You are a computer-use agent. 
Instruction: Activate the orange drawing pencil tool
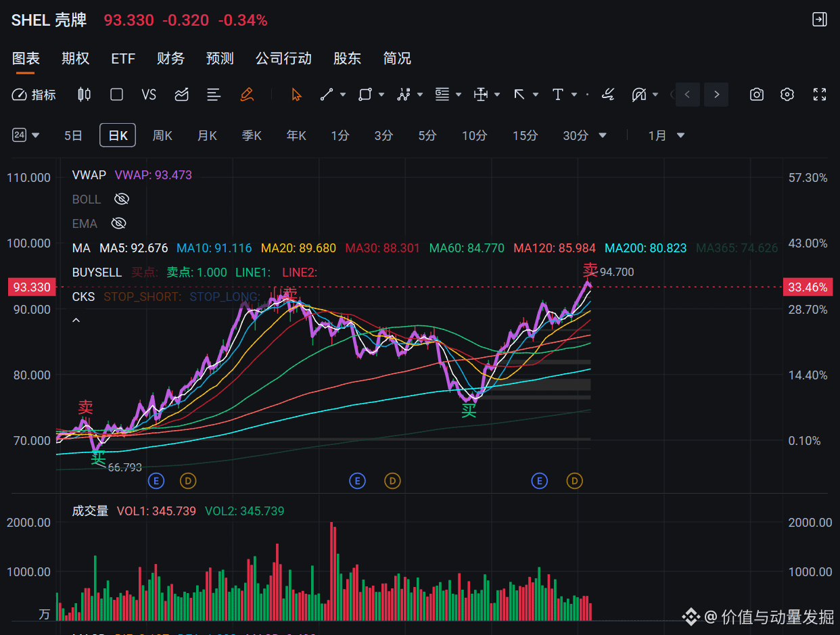pos(247,95)
